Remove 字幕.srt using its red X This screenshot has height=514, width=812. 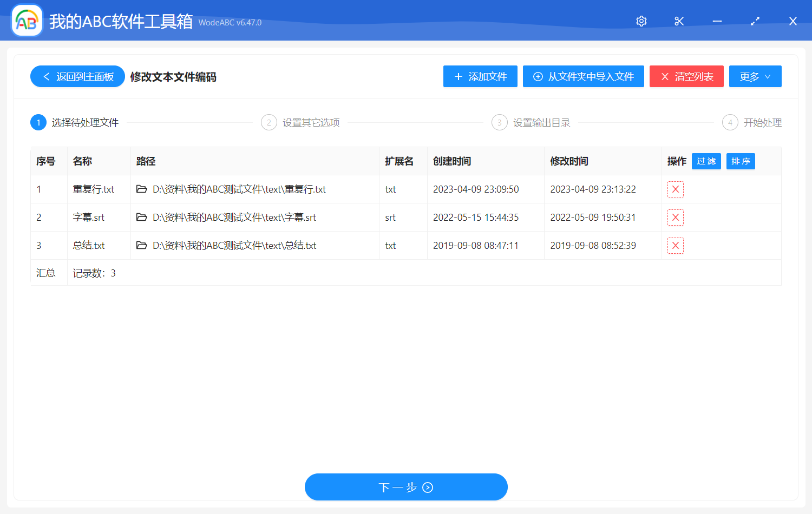[x=675, y=217]
